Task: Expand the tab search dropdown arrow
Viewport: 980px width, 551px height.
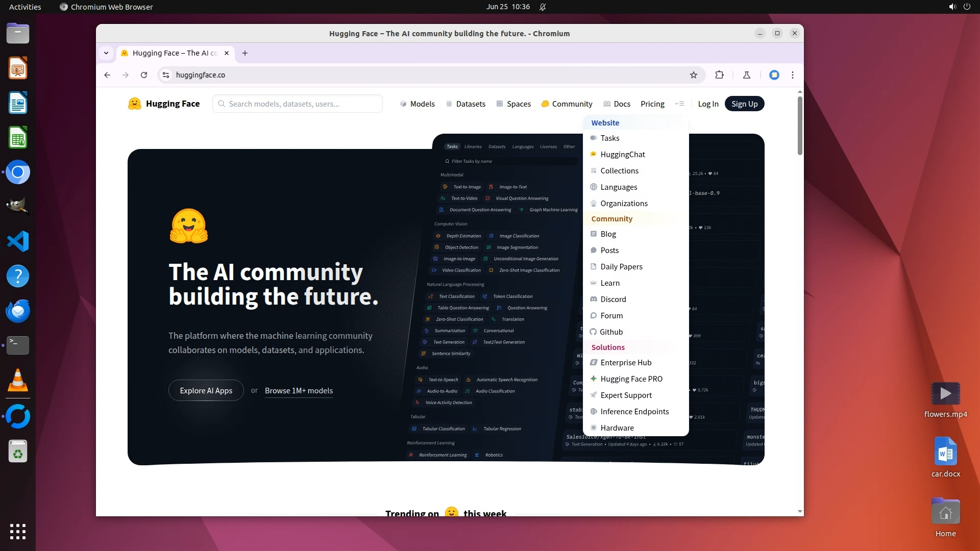Action: (x=106, y=53)
